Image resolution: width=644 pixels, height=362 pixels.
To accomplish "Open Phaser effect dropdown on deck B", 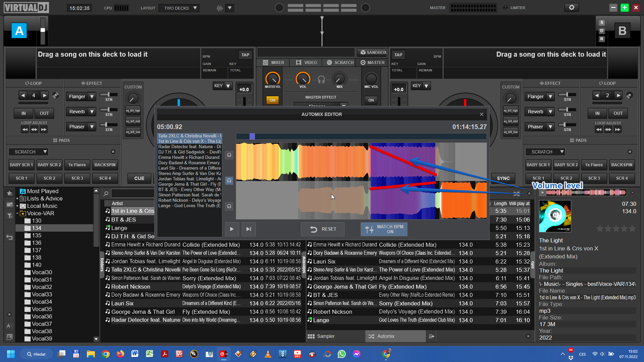I will tap(550, 127).
